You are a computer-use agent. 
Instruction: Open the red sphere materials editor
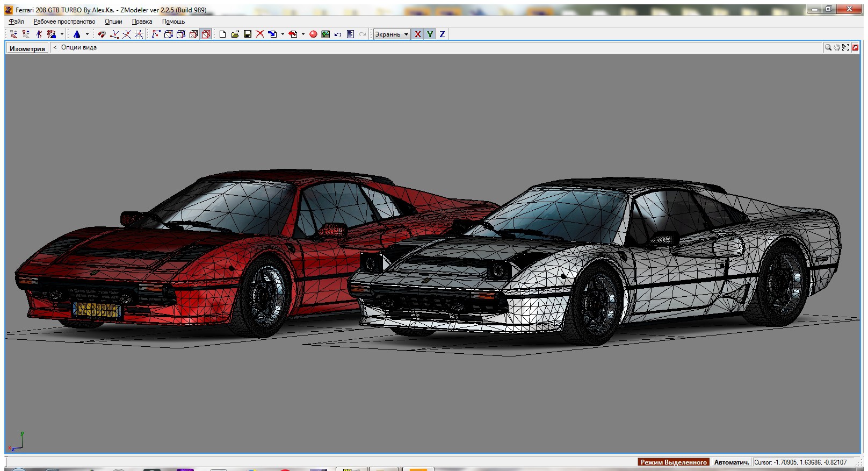click(x=313, y=34)
